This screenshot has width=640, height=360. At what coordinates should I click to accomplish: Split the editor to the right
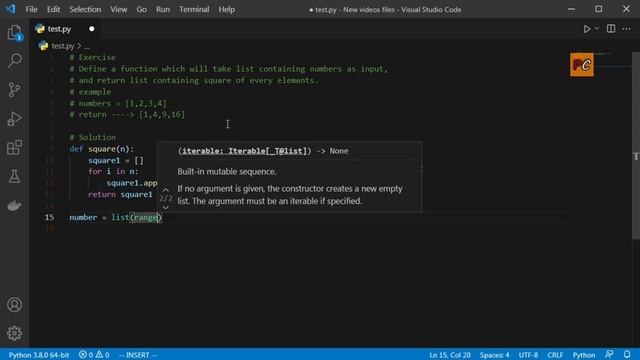click(x=611, y=29)
